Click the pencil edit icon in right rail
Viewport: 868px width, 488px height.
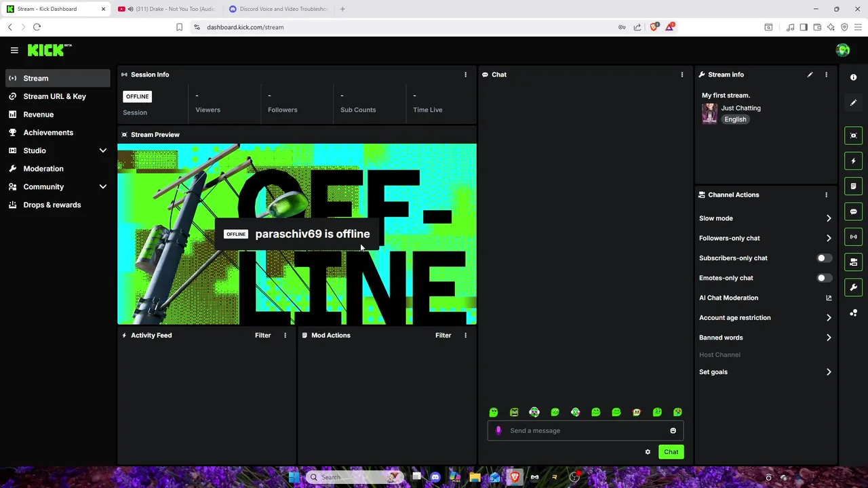pos(854,102)
